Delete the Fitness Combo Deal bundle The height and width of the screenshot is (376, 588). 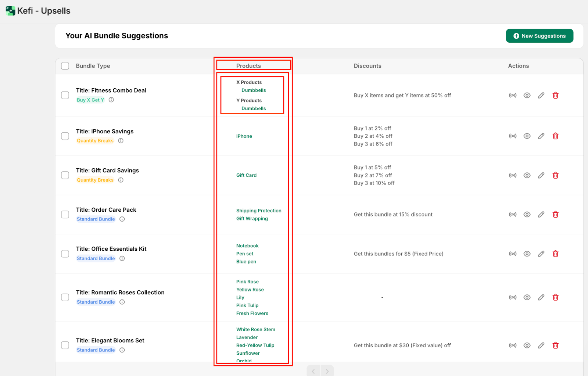[555, 96]
